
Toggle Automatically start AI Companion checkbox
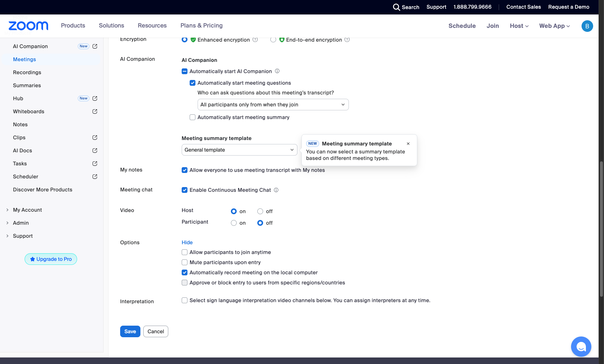tap(185, 71)
